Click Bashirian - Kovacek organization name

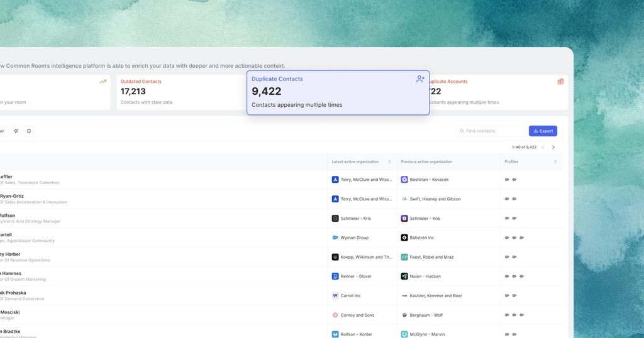click(x=429, y=180)
